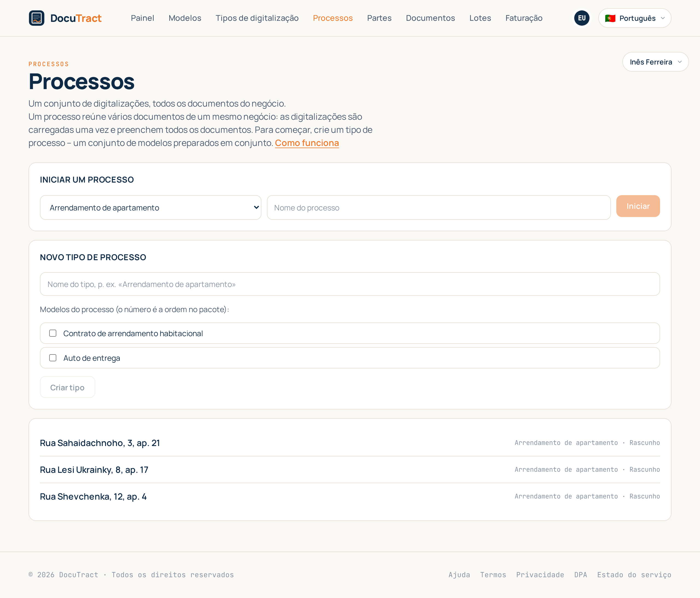
Task: Open the Estado do serviço footer link
Action: pos(634,575)
